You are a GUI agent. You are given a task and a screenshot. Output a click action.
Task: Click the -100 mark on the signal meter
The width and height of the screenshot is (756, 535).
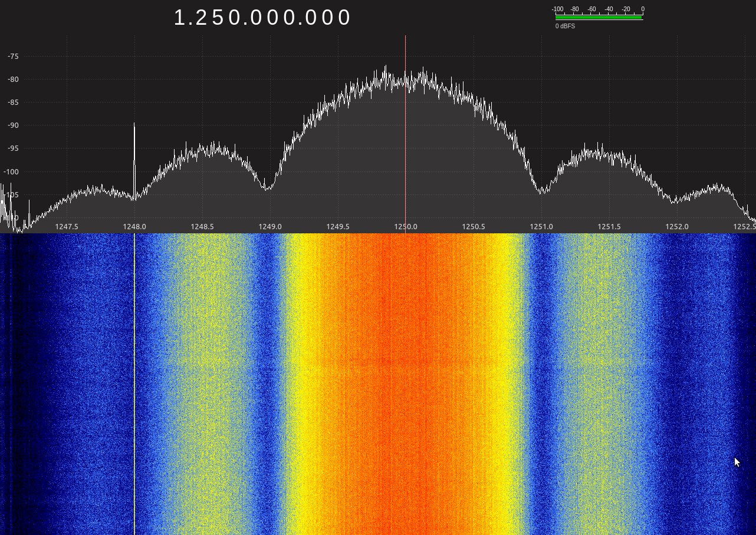[557, 9]
